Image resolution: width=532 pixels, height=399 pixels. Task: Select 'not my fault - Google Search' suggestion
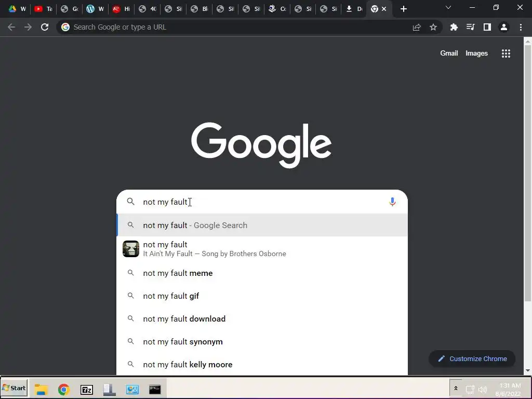pyautogui.click(x=262, y=225)
